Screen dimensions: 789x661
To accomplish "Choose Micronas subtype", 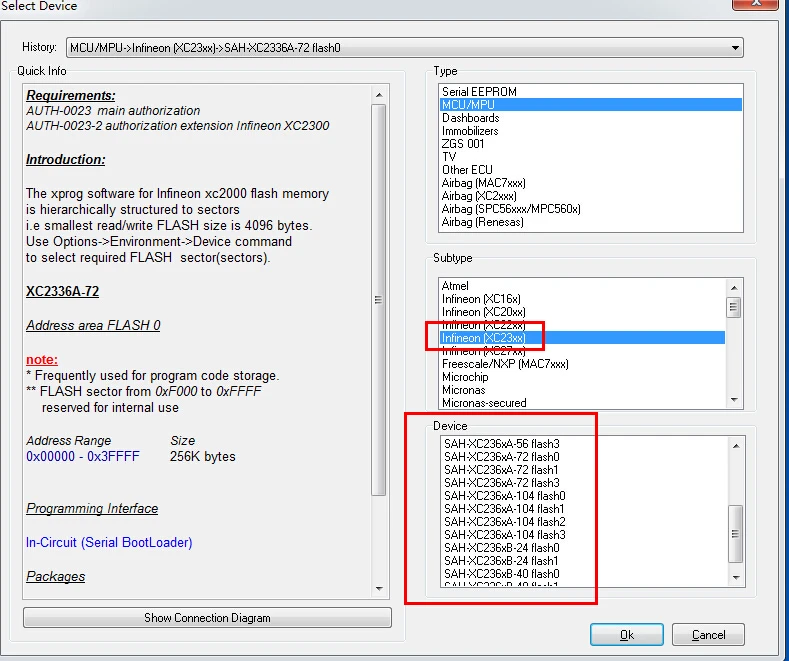I will [x=582, y=390].
